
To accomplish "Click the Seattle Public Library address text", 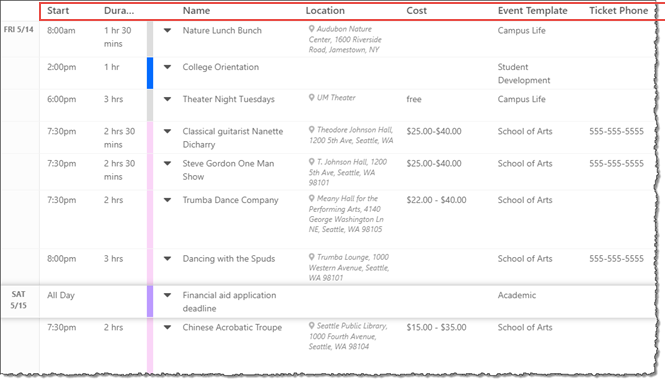I will (348, 336).
